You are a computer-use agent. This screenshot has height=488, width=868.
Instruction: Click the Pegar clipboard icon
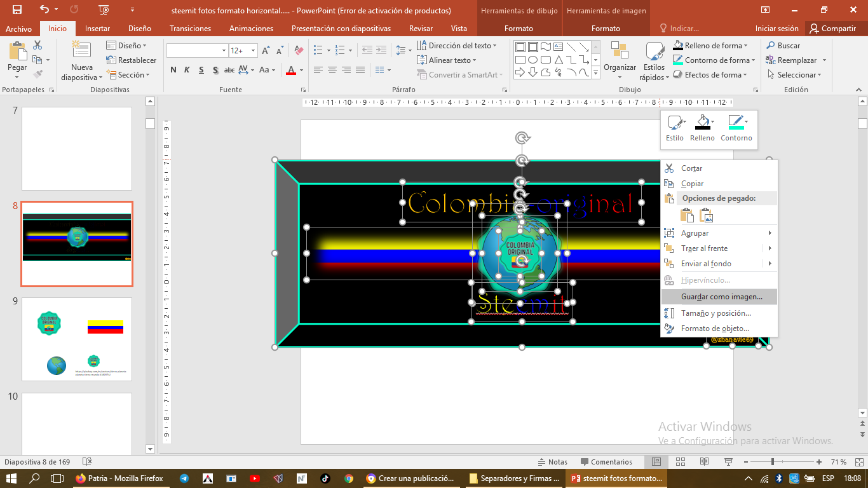point(17,51)
